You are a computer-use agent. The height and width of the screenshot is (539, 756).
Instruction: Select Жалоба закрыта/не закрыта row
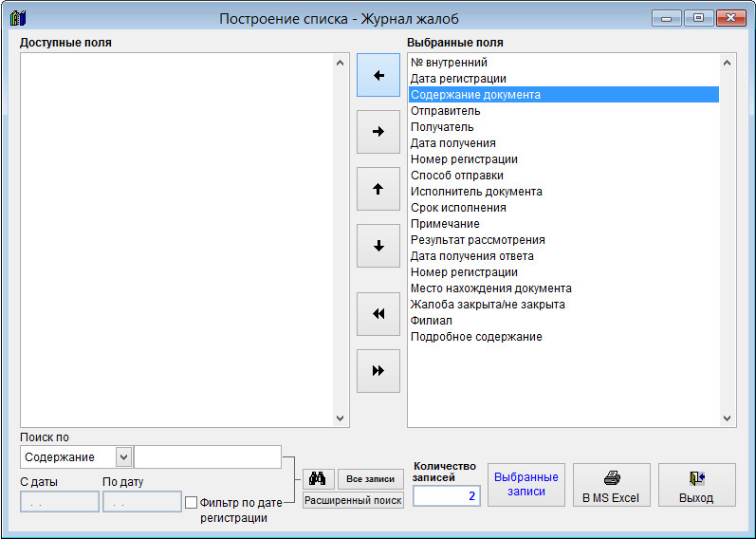pos(563,305)
